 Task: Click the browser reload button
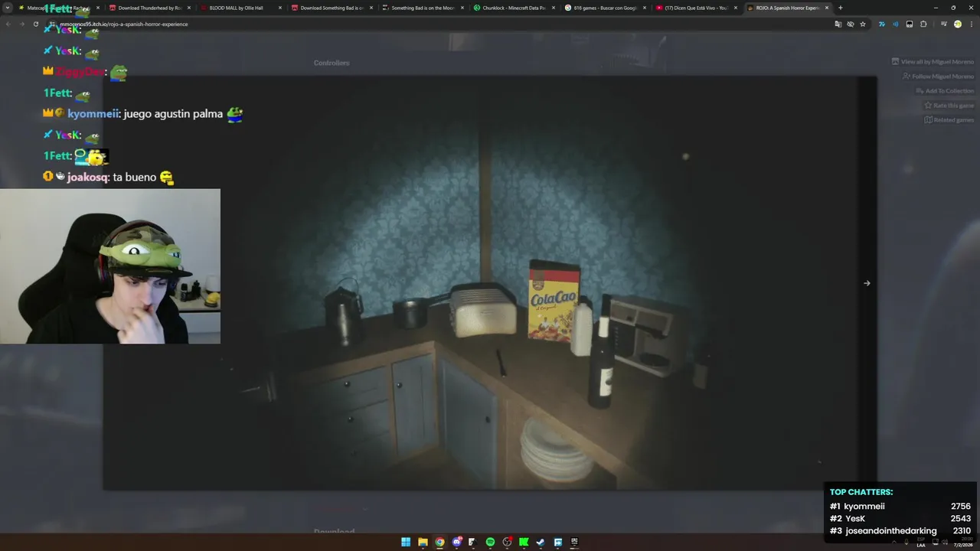point(36,24)
